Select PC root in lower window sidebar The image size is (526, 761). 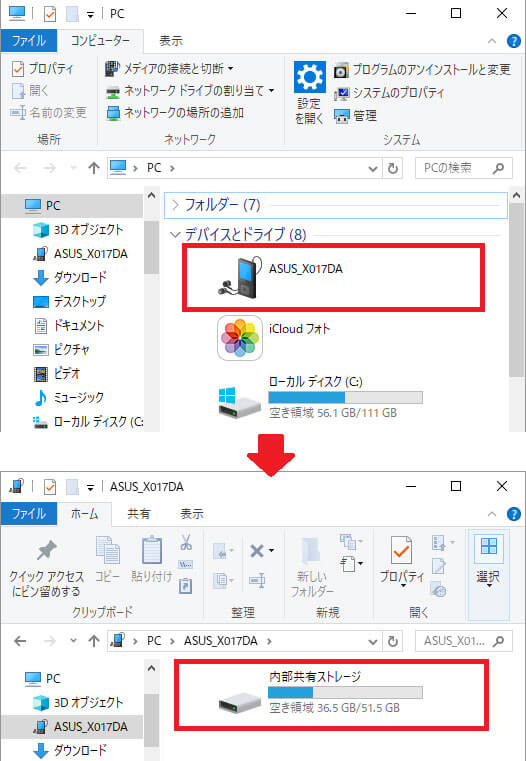(43, 678)
